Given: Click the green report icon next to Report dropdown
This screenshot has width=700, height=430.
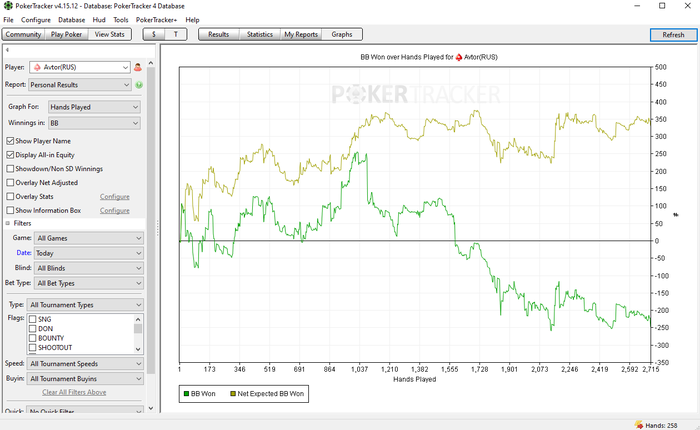Looking at the screenshot, I should coord(139,85).
